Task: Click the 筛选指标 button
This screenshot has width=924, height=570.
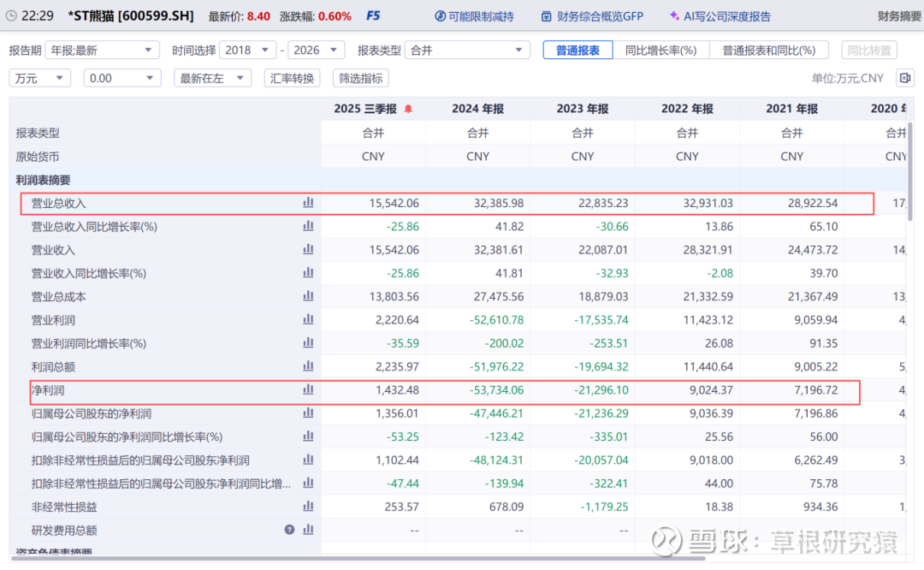Action: click(360, 79)
